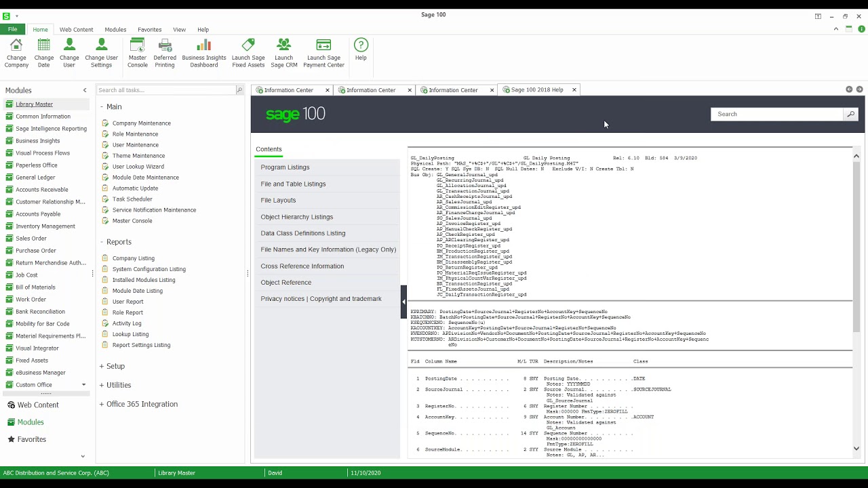The height and width of the screenshot is (488, 868).
Task: Click help content scrollbar down arrow
Action: [856, 448]
